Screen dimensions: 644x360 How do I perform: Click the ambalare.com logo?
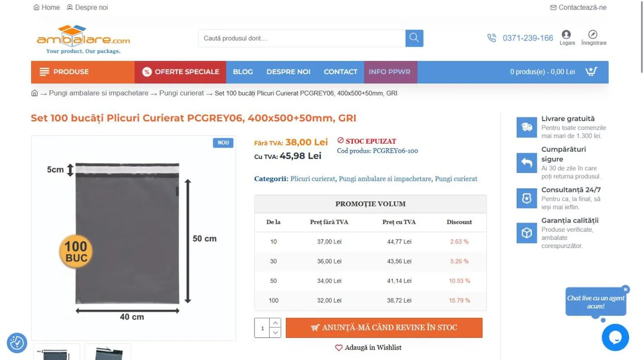83,39
